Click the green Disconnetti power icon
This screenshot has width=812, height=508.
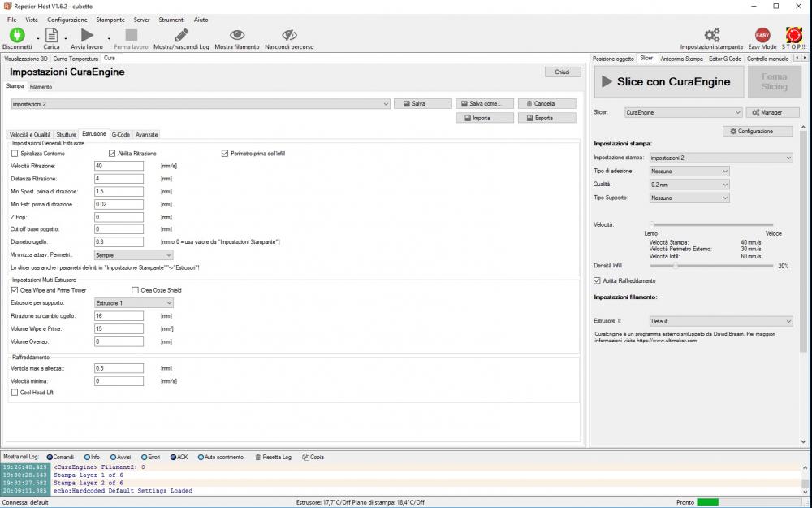17,35
